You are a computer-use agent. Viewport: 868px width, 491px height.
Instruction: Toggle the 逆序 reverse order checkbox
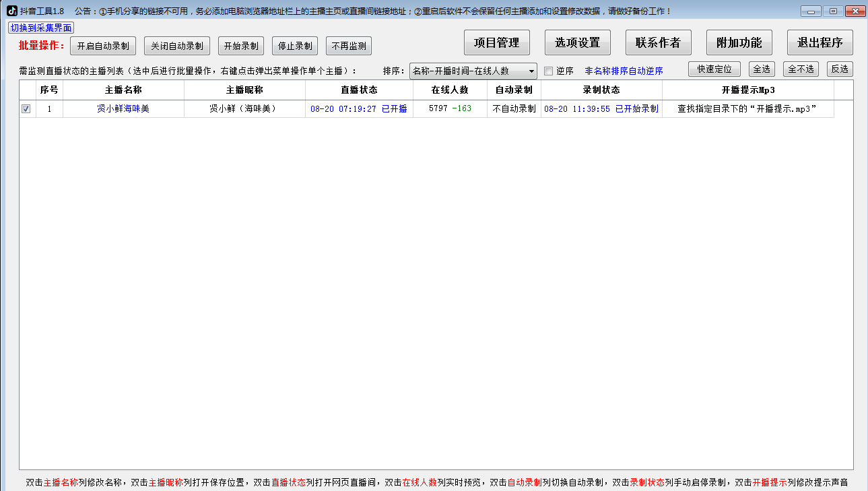point(548,71)
